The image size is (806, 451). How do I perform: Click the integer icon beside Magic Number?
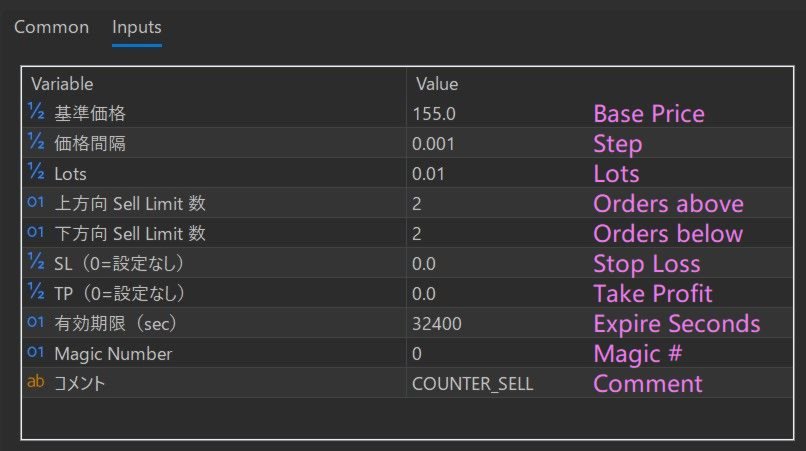pyautogui.click(x=37, y=353)
